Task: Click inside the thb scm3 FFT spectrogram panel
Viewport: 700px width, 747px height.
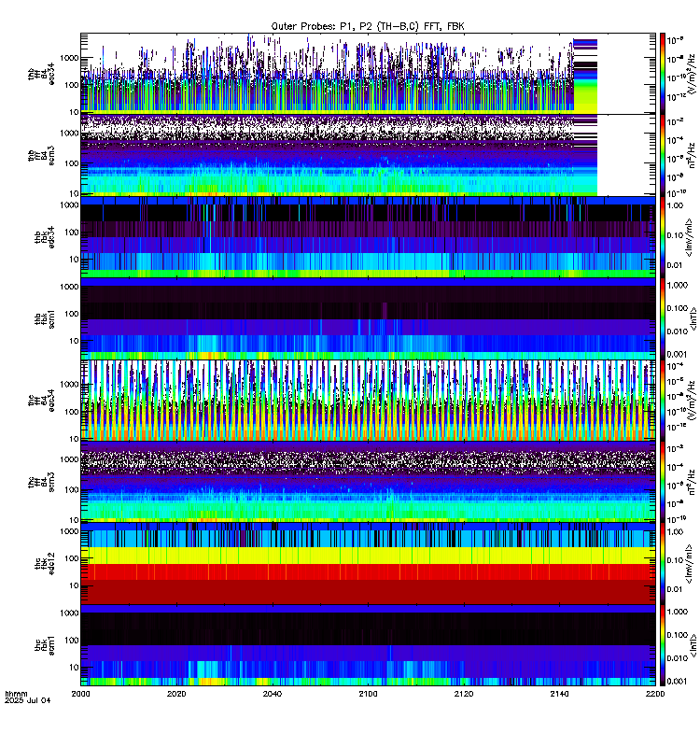Action: click(x=368, y=155)
